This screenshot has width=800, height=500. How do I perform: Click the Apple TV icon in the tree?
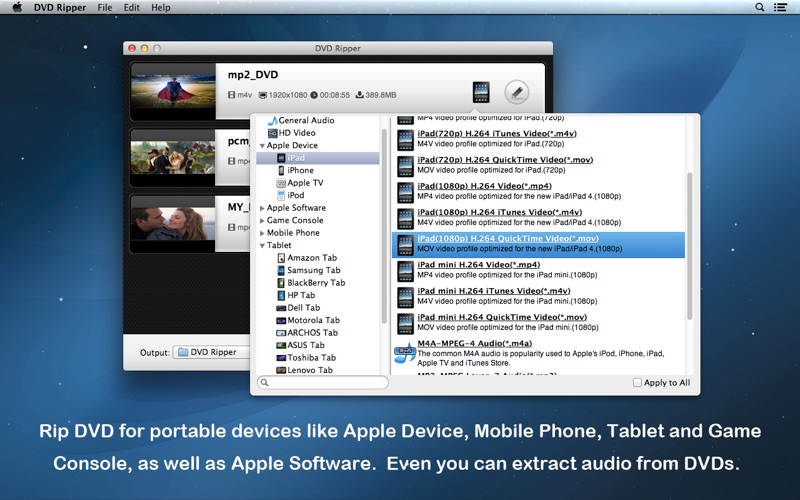click(x=281, y=183)
